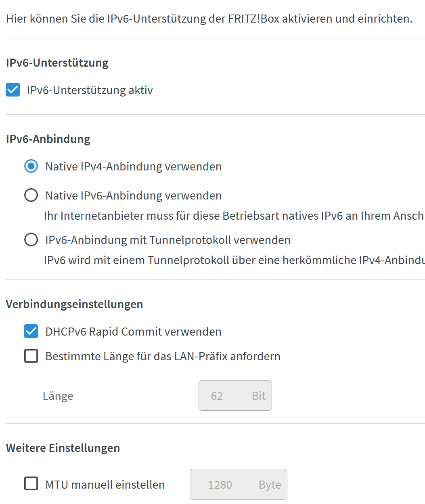425x504 pixels.
Task: Click the MTU input field showing 1280
Action: click(x=239, y=484)
